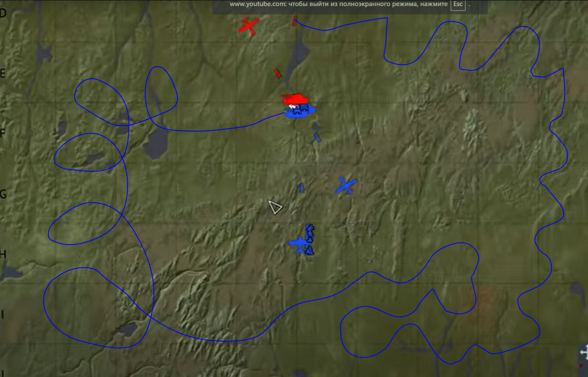Screen dimensions: 588x377
Task: Click the www.youtube.com fullscreen notice text
Action: pos(338,4)
